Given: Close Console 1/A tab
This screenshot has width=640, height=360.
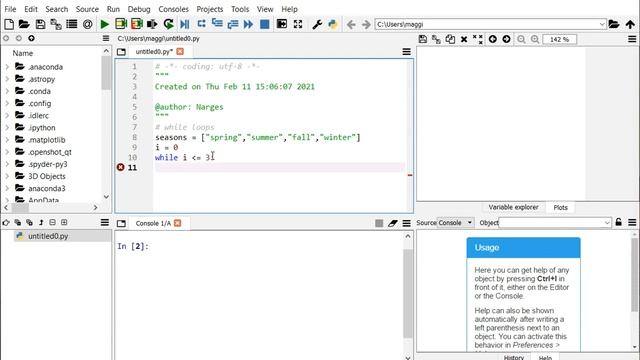Looking at the screenshot, I should [178, 223].
